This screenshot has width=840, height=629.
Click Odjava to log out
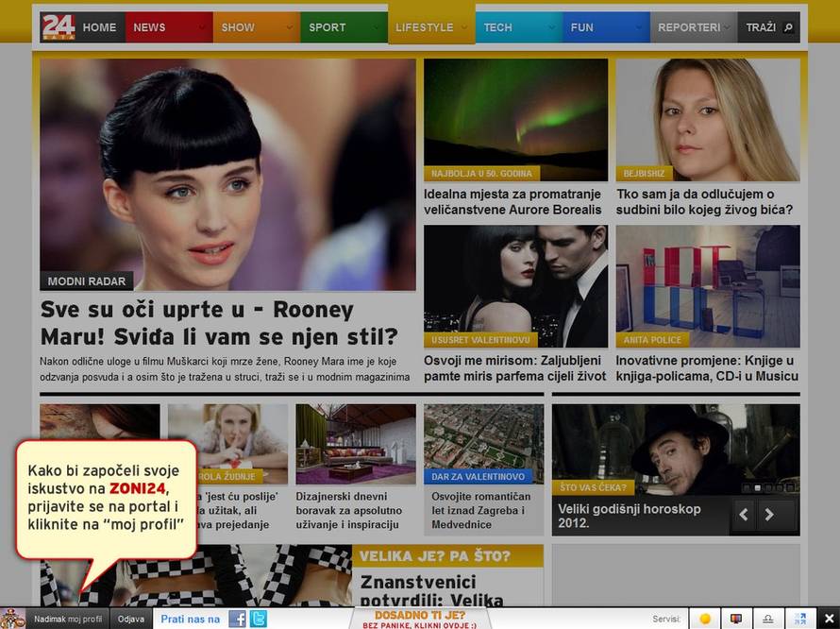131,620
